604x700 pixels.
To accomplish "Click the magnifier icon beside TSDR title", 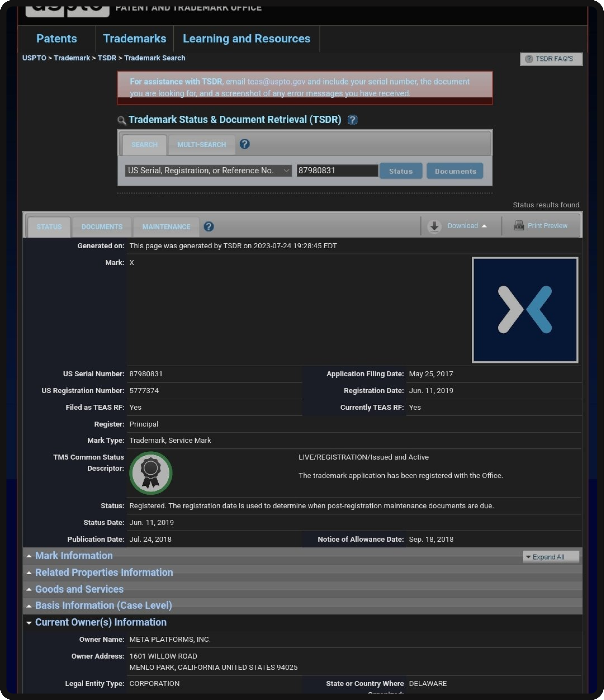I will point(122,120).
